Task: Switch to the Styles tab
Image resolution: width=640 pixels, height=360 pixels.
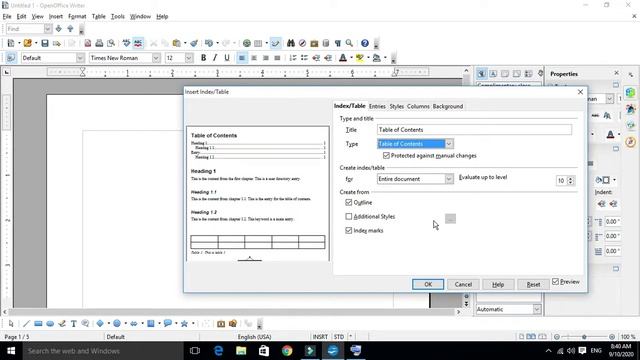Action: [396, 106]
